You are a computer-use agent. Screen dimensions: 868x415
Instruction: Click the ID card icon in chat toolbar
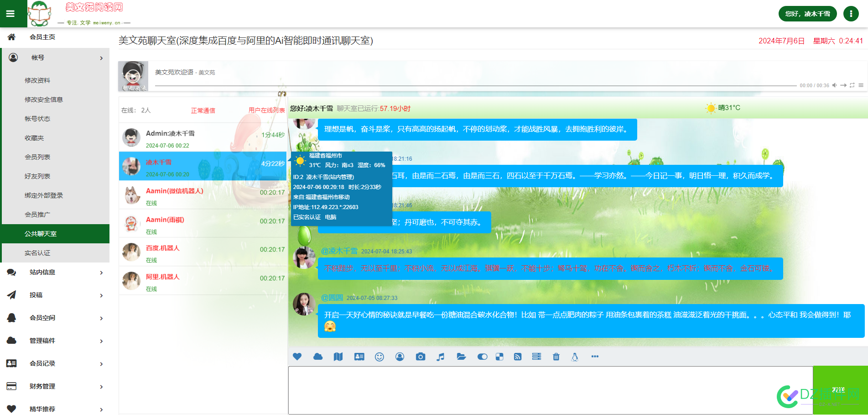click(x=359, y=357)
